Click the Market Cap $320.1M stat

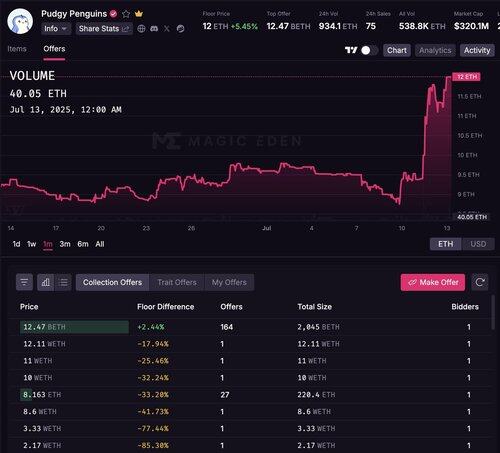471,21
